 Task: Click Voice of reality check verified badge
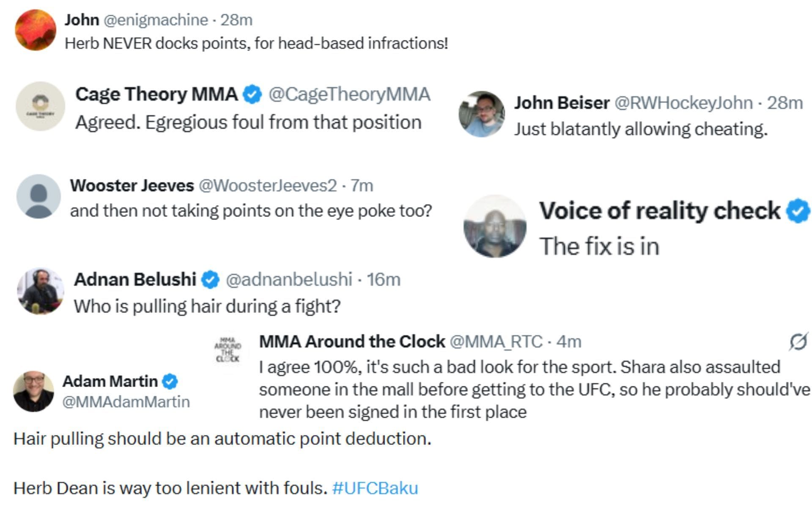[x=797, y=211]
